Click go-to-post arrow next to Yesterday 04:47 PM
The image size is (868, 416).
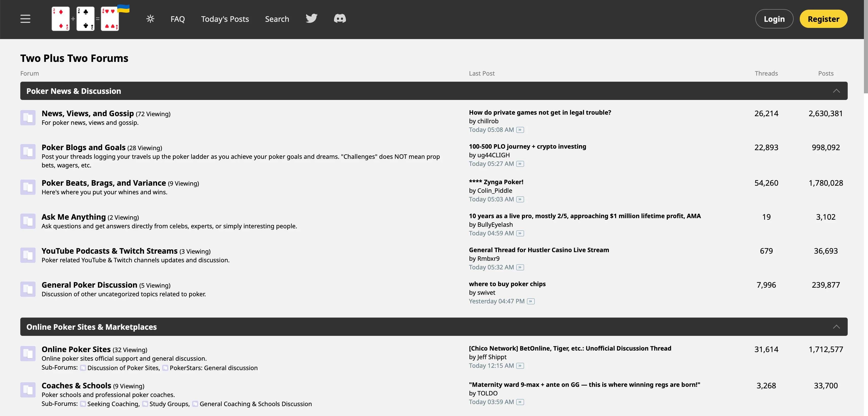531,302
